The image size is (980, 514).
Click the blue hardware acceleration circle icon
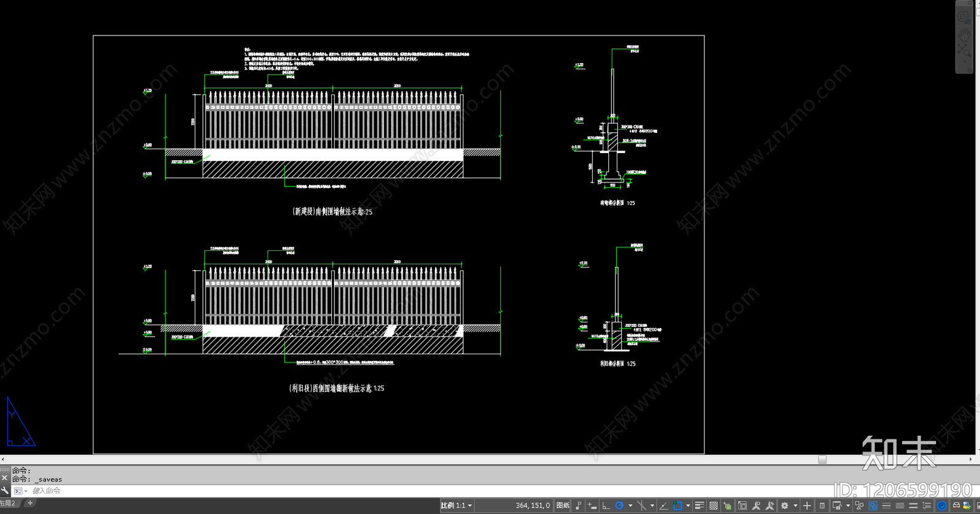click(941, 505)
